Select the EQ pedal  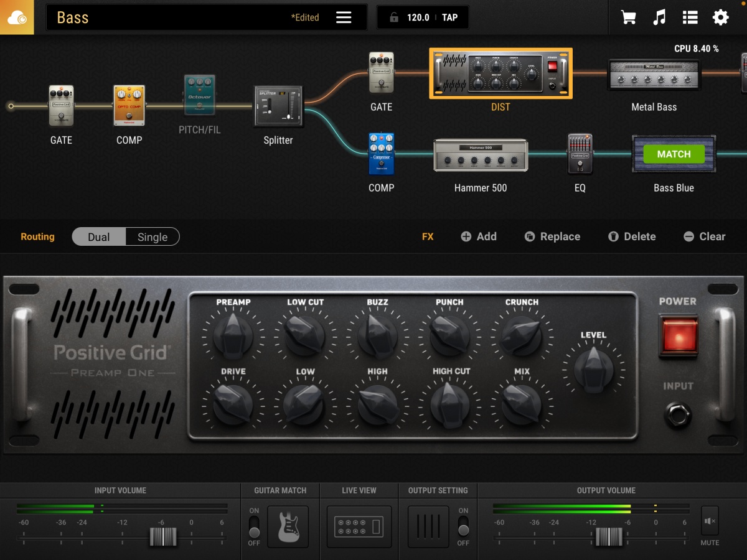pos(580,154)
